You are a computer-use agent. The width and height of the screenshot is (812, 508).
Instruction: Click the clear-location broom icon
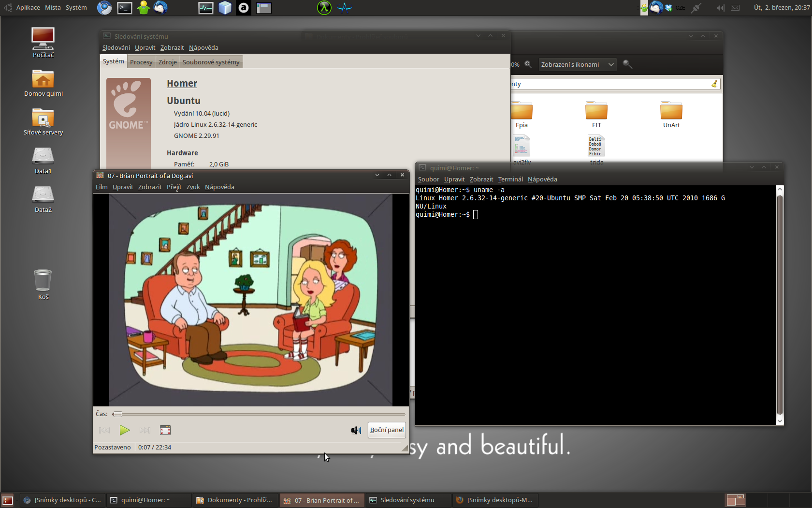[x=714, y=84]
